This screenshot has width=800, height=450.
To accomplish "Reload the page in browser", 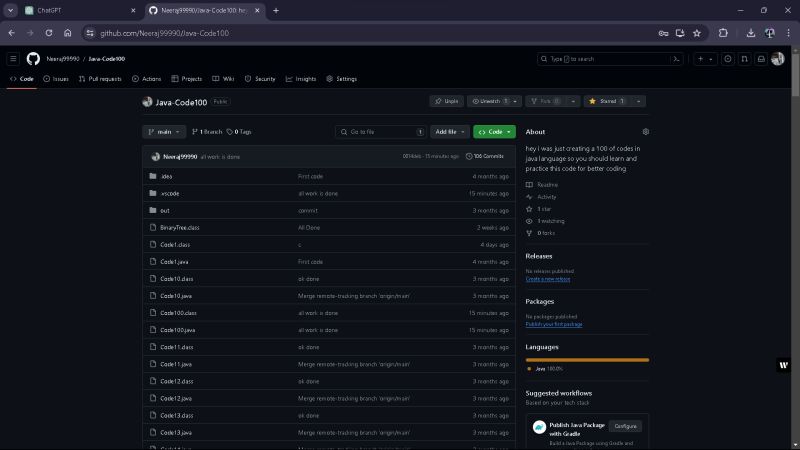I will coord(48,33).
